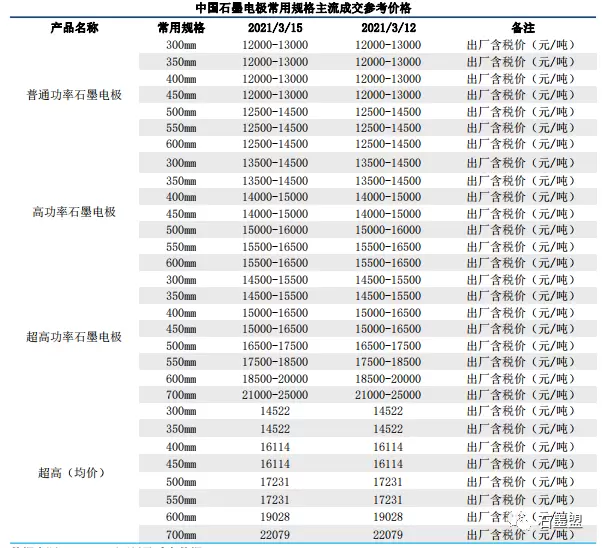The height and width of the screenshot is (548, 602).
Task: Select the 备注 column header
Action: (x=523, y=28)
